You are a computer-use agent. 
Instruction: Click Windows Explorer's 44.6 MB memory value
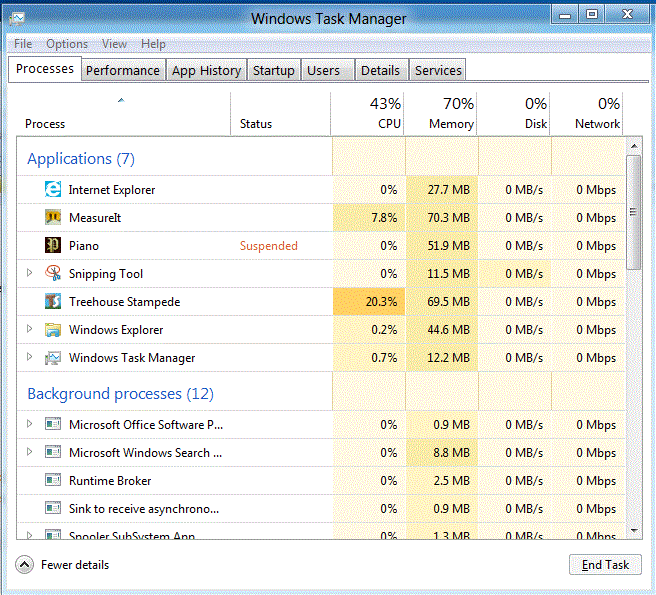point(448,330)
